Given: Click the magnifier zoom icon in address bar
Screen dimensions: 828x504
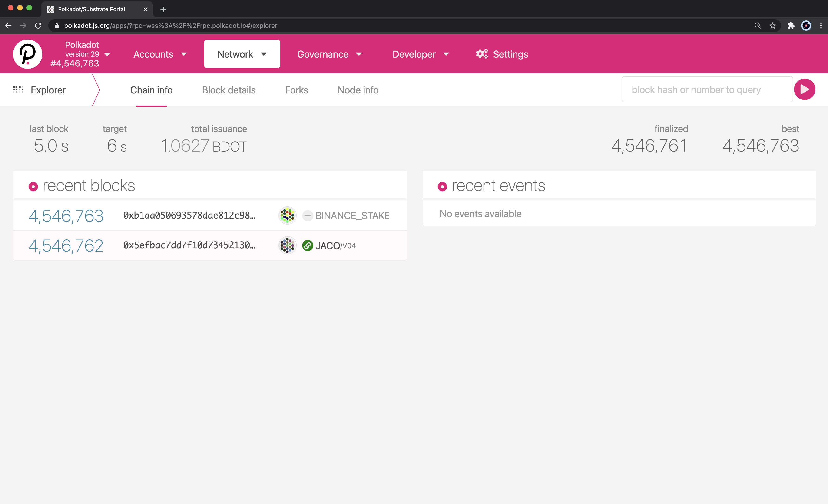Looking at the screenshot, I should pyautogui.click(x=757, y=26).
